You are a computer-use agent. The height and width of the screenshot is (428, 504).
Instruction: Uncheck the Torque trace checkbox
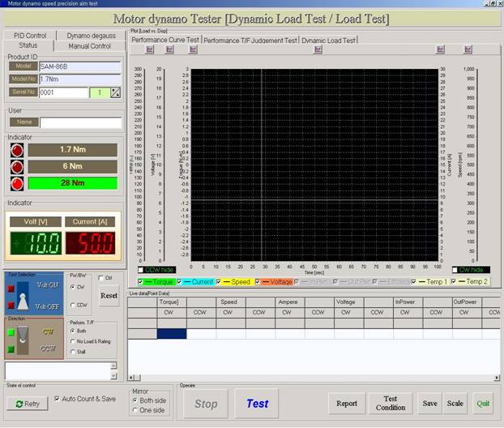pyautogui.click(x=140, y=282)
